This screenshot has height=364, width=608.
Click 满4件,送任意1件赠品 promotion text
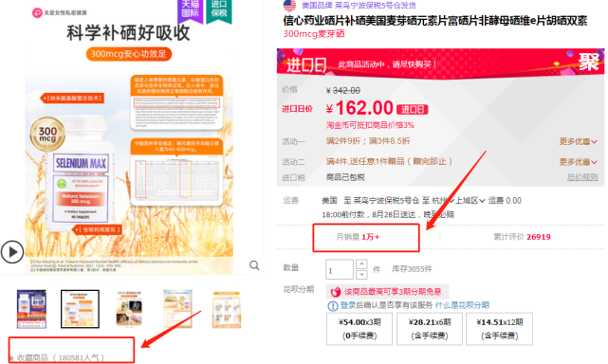pos(389,161)
